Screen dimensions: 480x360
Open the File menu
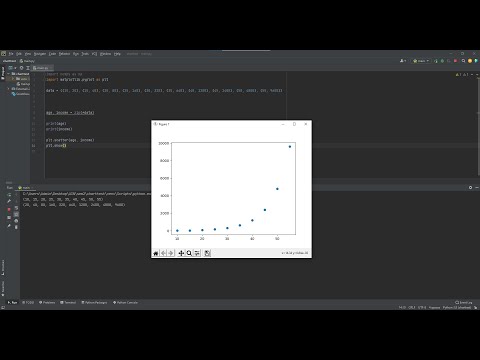point(11,54)
